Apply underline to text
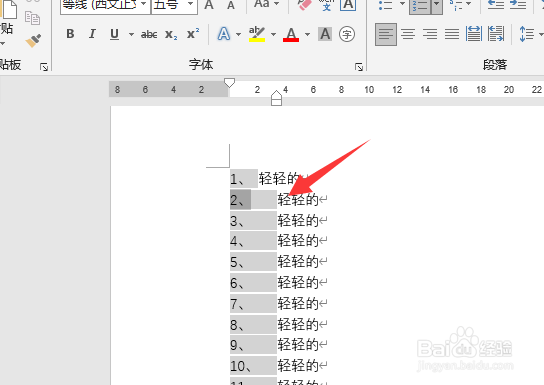544x385 pixels. tap(114, 34)
